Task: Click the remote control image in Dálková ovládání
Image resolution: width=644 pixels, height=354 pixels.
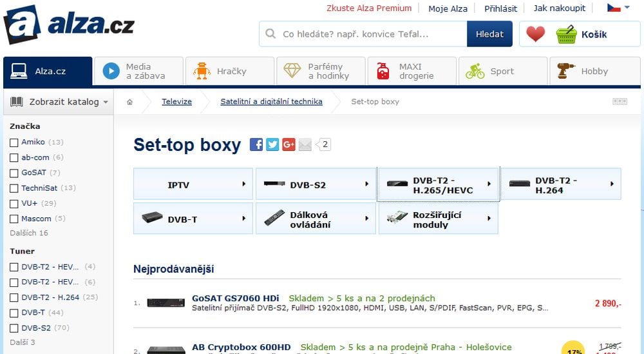Action: point(274,217)
